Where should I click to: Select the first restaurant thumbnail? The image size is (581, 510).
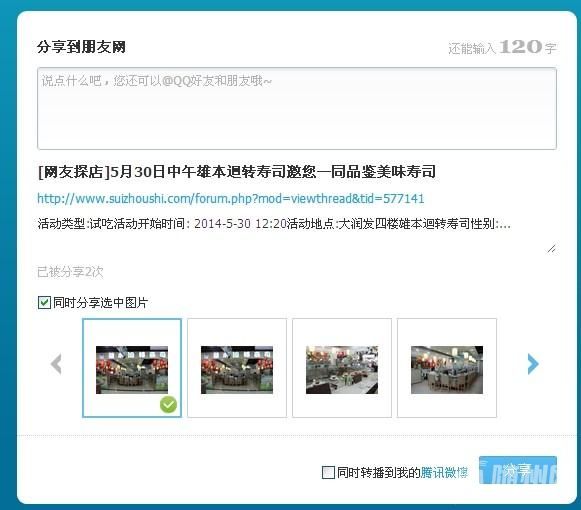point(132,368)
